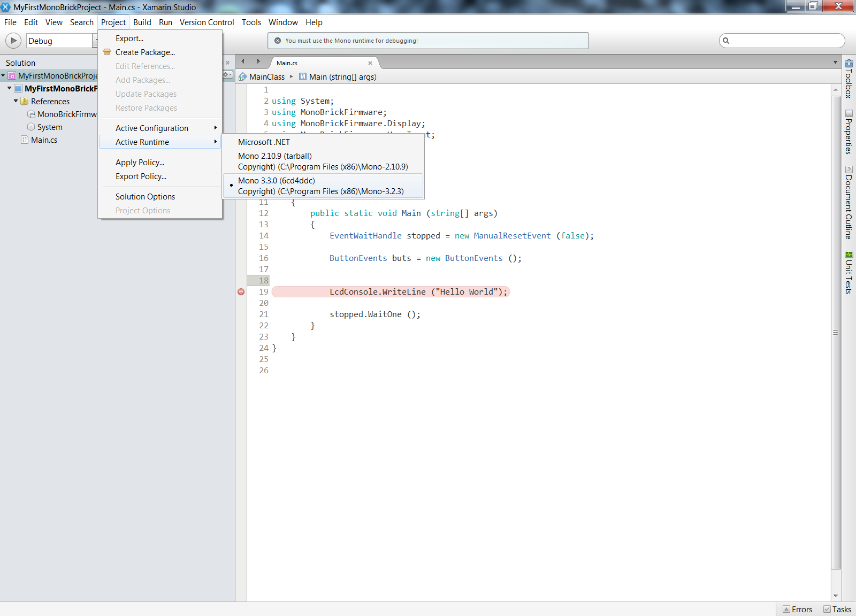Navigate to the previous document tab with the left arrow
This screenshot has height=616, width=856.
tap(243, 61)
